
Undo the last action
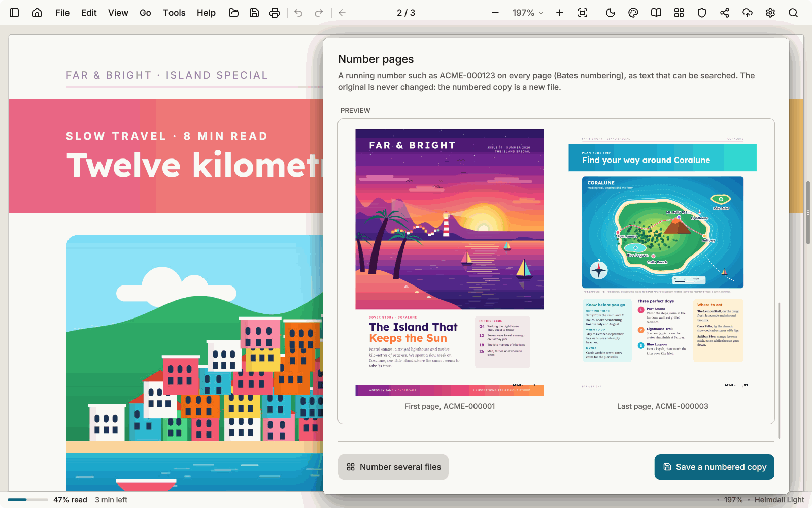coord(298,13)
